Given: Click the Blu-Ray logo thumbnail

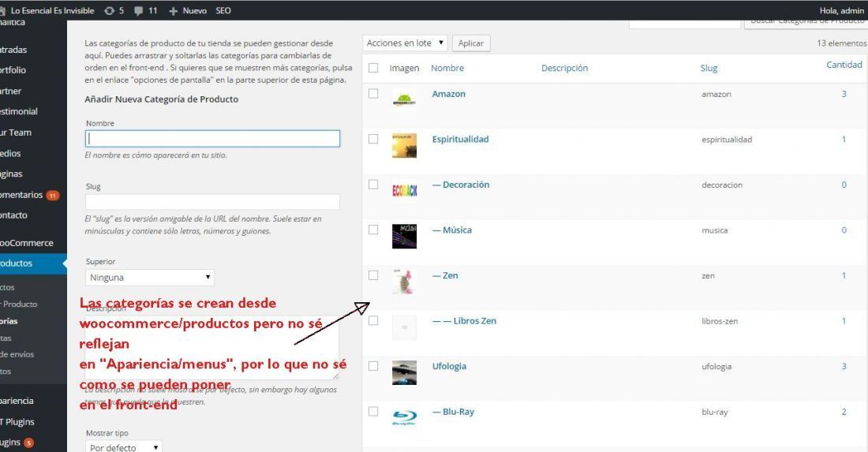Looking at the screenshot, I should pyautogui.click(x=404, y=418).
